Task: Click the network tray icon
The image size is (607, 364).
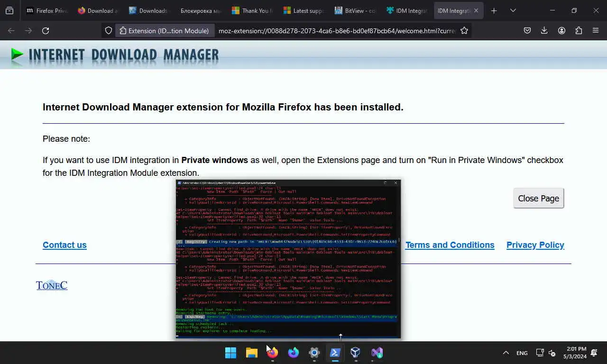Action: 540,353
